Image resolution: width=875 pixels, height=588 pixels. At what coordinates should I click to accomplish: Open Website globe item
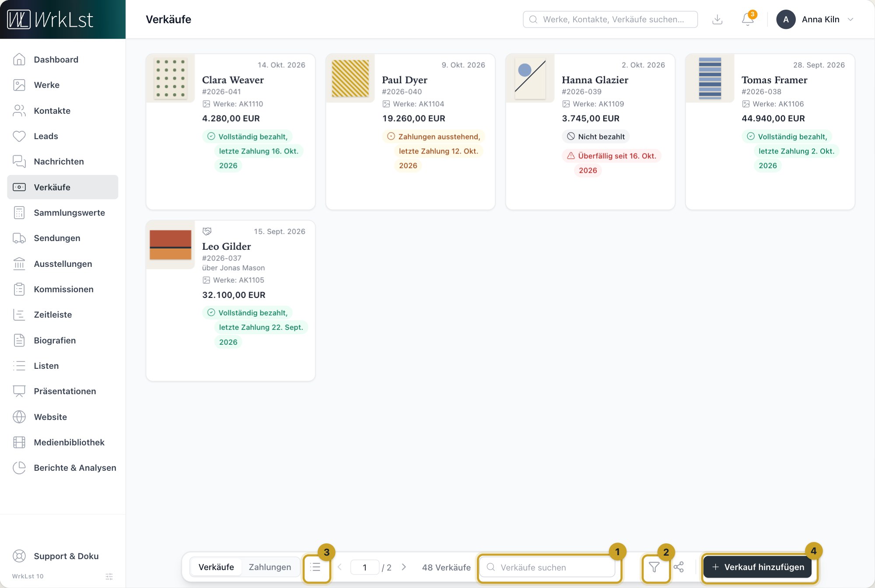[x=63, y=417]
